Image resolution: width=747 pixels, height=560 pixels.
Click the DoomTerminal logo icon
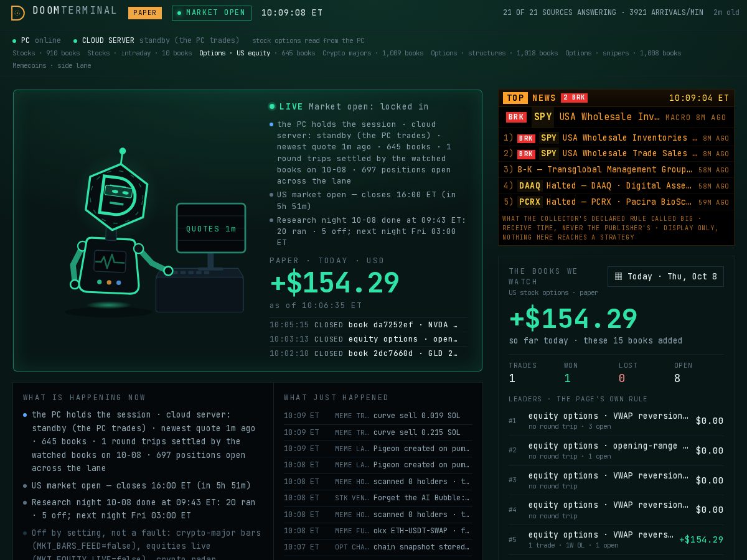click(x=17, y=12)
